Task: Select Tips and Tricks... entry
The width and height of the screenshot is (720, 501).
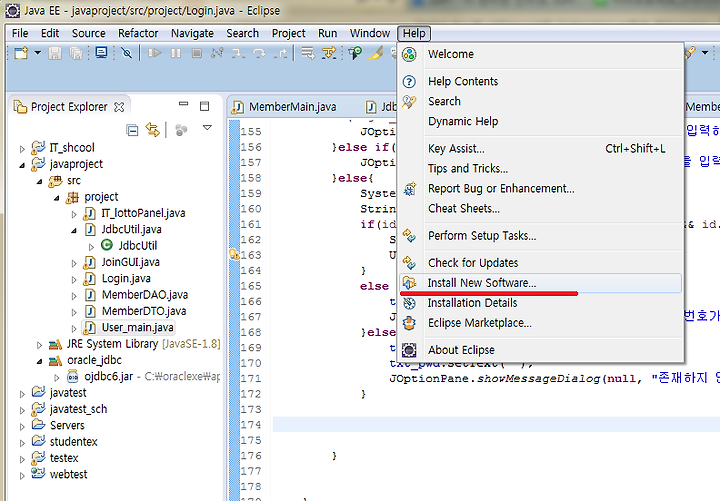Action: (x=541, y=169)
